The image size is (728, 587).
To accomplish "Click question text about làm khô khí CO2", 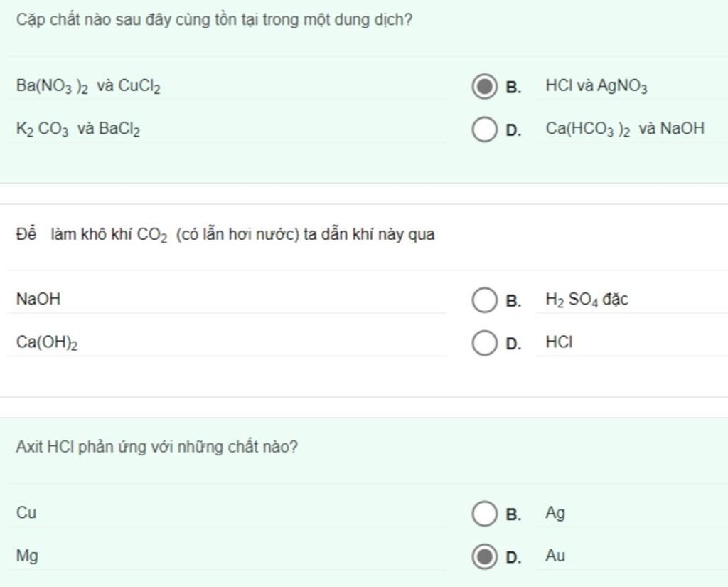I will pos(225,235).
